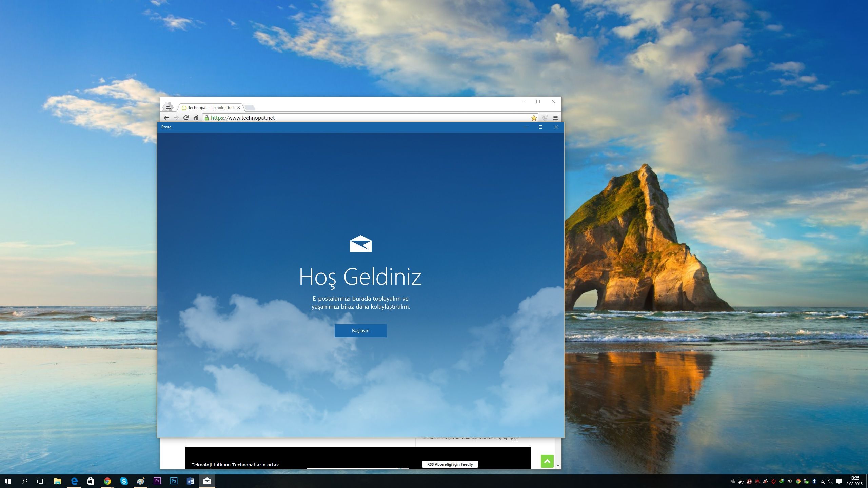Screen dimensions: 868x488
Task: Open Skype taskbar icon
Action: (x=124, y=481)
